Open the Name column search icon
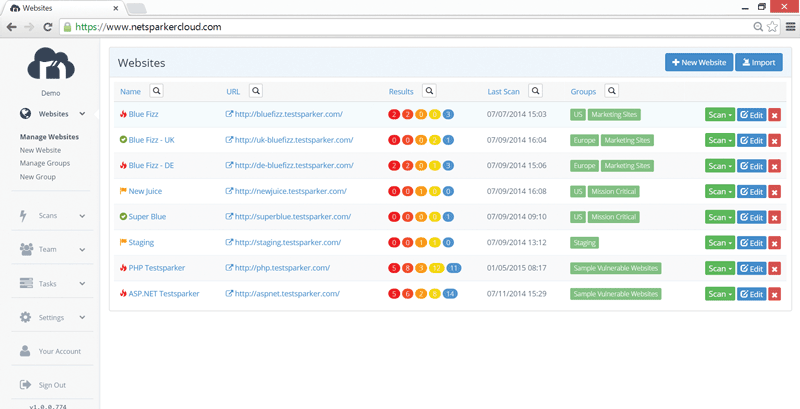This screenshot has height=409, width=800. [157, 91]
